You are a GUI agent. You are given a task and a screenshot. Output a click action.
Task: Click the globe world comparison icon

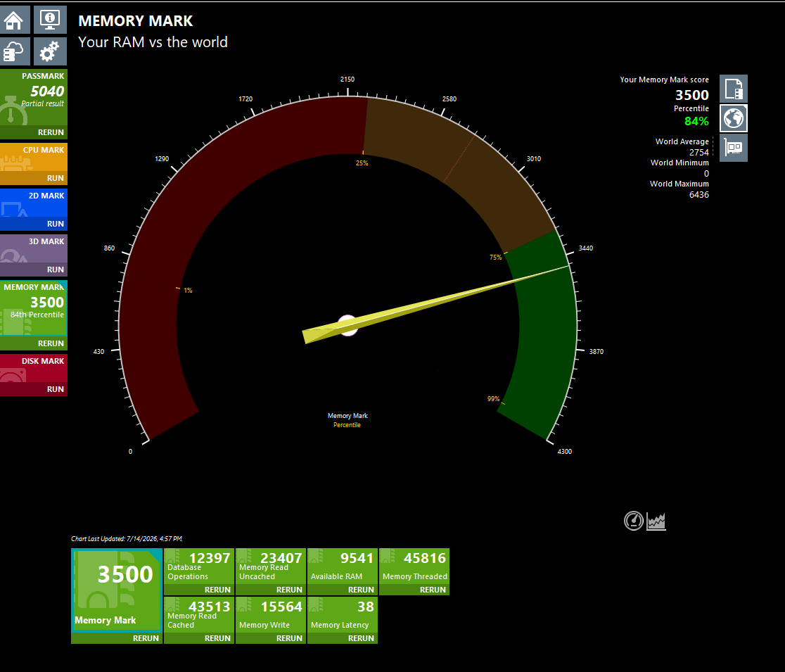coord(734,118)
